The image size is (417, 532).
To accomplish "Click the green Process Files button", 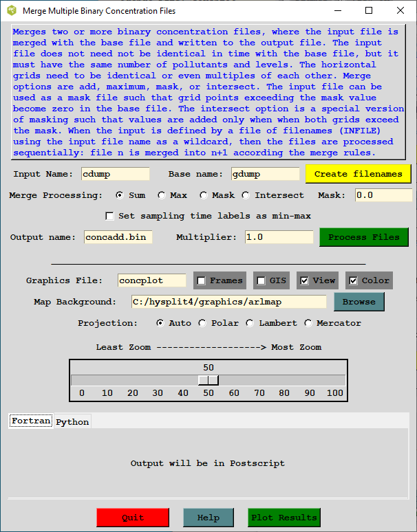I will [x=363, y=237].
